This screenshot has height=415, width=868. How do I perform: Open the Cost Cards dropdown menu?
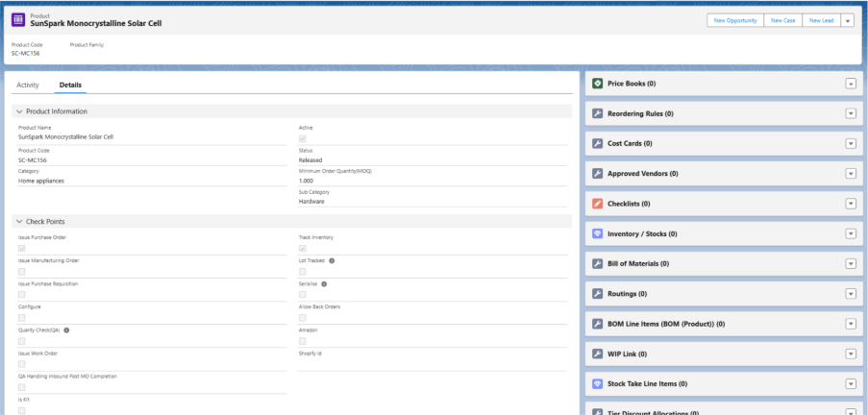point(850,144)
